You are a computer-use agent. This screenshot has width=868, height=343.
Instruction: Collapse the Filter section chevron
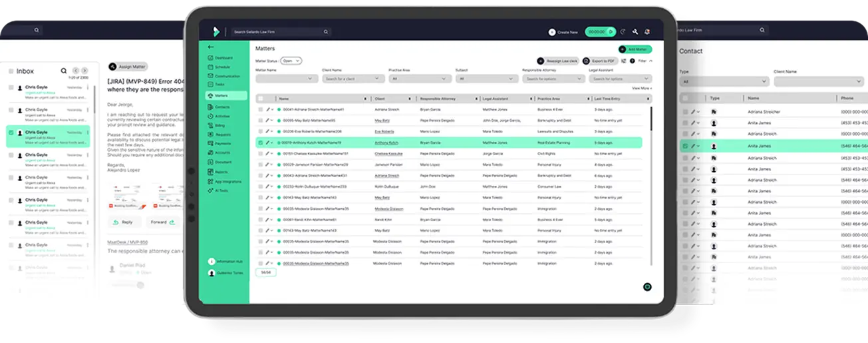[x=651, y=61]
